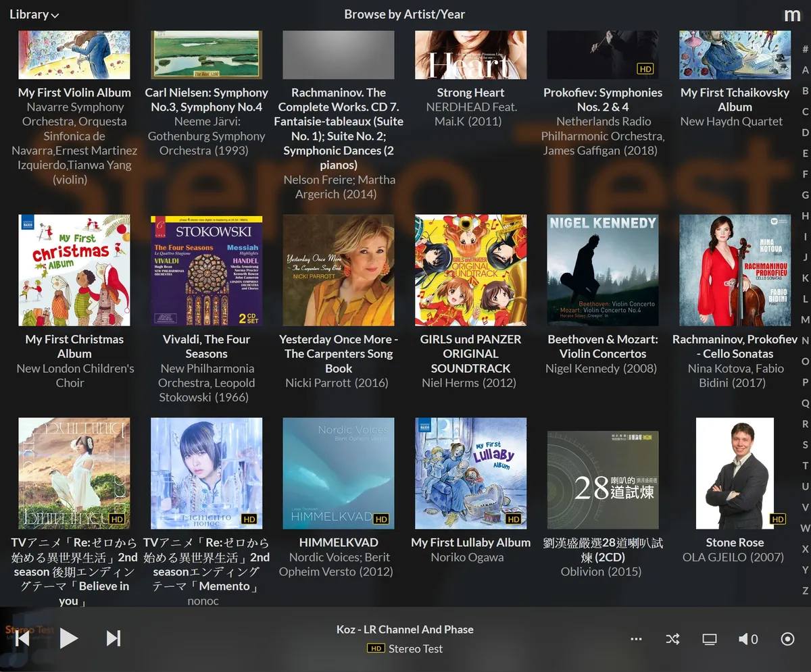Jump to artists starting with G
Image resolution: width=811 pixels, height=672 pixels.
pyautogui.click(x=805, y=195)
